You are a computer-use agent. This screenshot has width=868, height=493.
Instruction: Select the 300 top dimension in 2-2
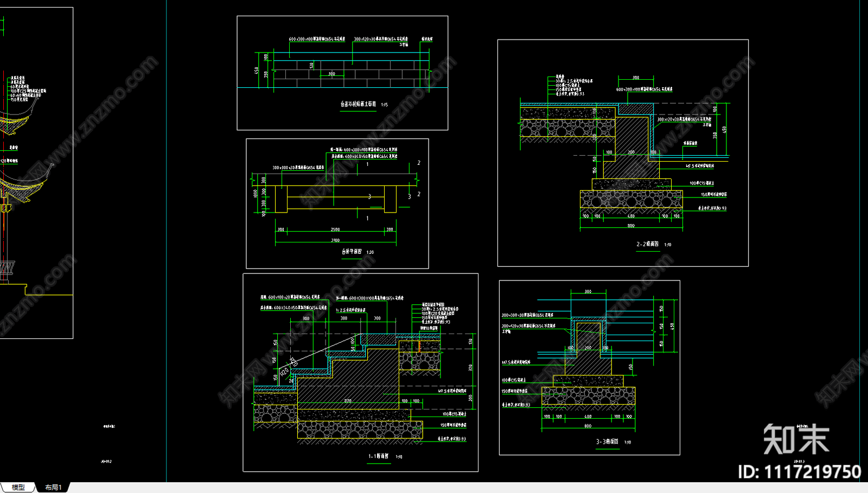pos(636,78)
